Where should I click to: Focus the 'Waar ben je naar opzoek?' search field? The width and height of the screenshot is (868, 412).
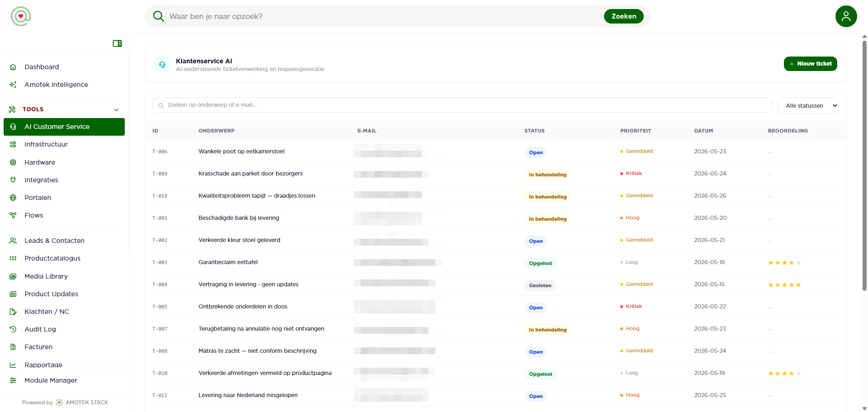pyautogui.click(x=384, y=16)
